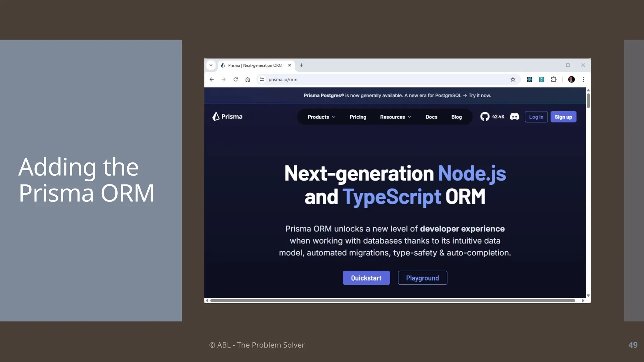This screenshot has width=644, height=362.
Task: Expand the Products dropdown
Action: click(x=321, y=117)
